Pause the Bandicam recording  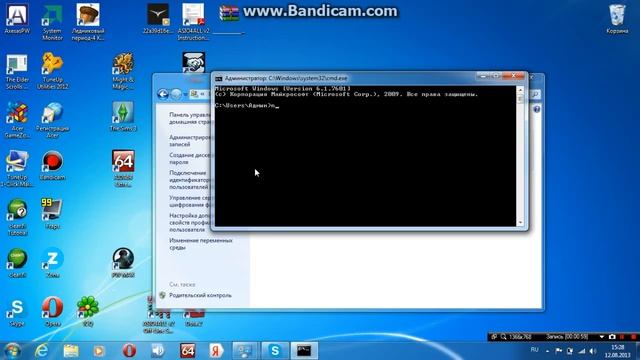[622, 337]
